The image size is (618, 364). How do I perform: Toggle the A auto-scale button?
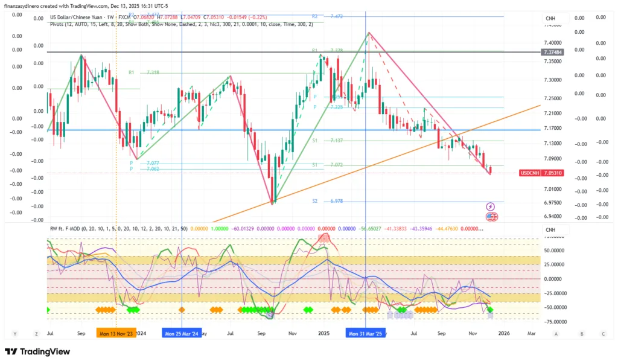556,333
